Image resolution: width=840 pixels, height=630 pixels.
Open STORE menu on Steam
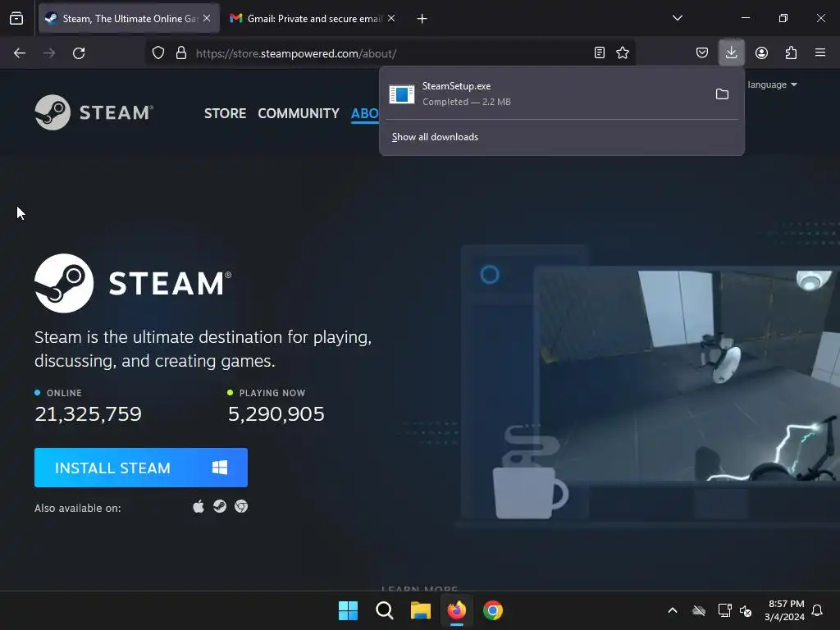click(225, 113)
